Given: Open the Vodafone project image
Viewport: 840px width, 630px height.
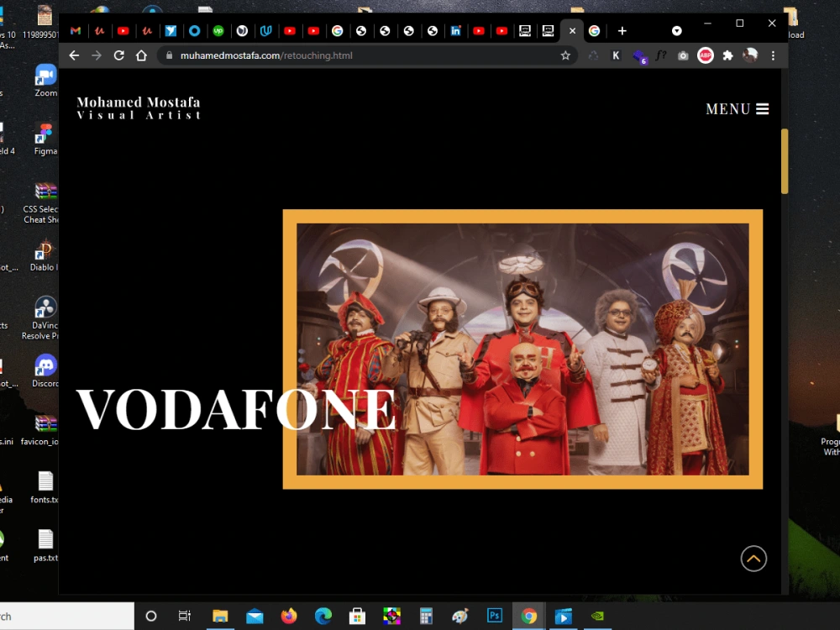Looking at the screenshot, I should pos(522,349).
